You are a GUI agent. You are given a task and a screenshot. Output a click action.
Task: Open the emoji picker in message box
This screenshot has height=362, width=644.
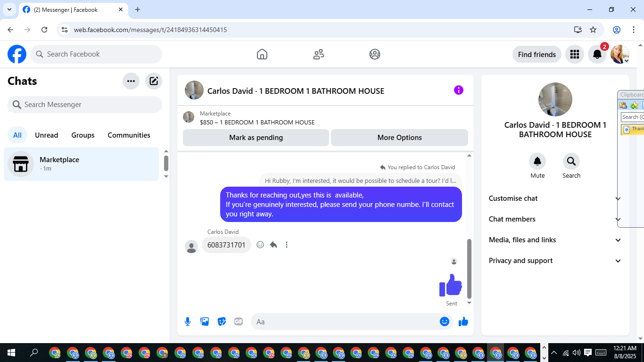[445, 321]
